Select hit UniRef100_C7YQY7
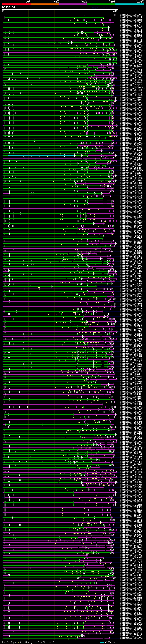The image size is (146, 644). (131, 286)
